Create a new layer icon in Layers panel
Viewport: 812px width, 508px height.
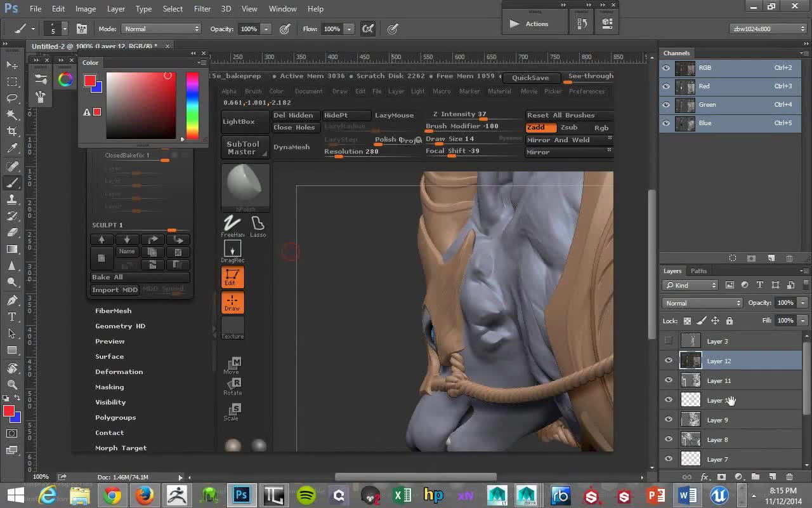(772, 476)
